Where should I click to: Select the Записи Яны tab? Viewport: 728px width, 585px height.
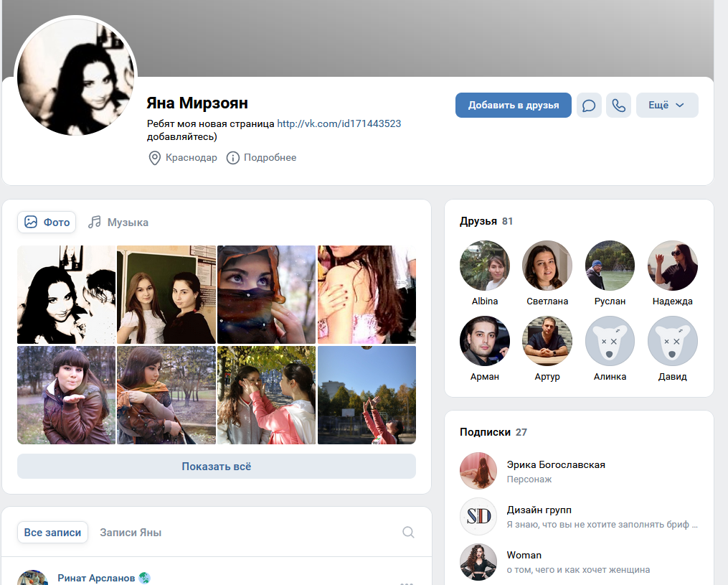[x=131, y=533]
